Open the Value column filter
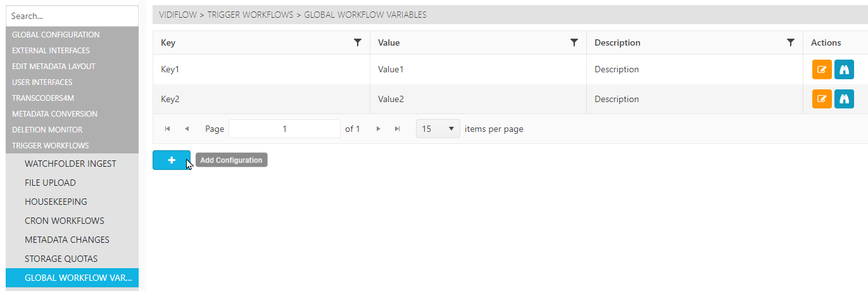 574,42
